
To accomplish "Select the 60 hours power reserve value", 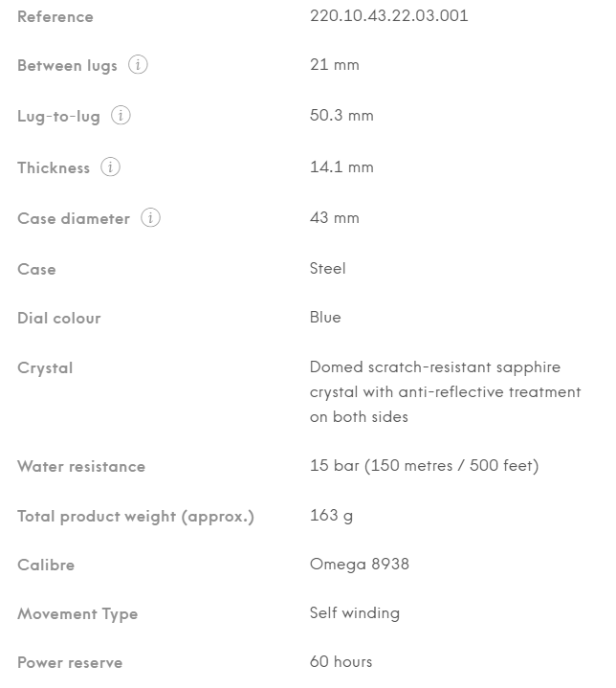I will click(x=341, y=662).
